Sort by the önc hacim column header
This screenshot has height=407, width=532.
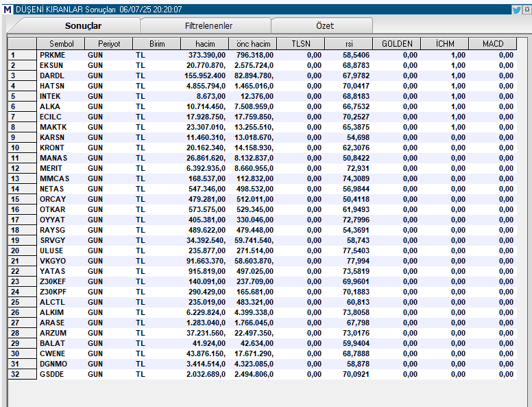coord(253,44)
